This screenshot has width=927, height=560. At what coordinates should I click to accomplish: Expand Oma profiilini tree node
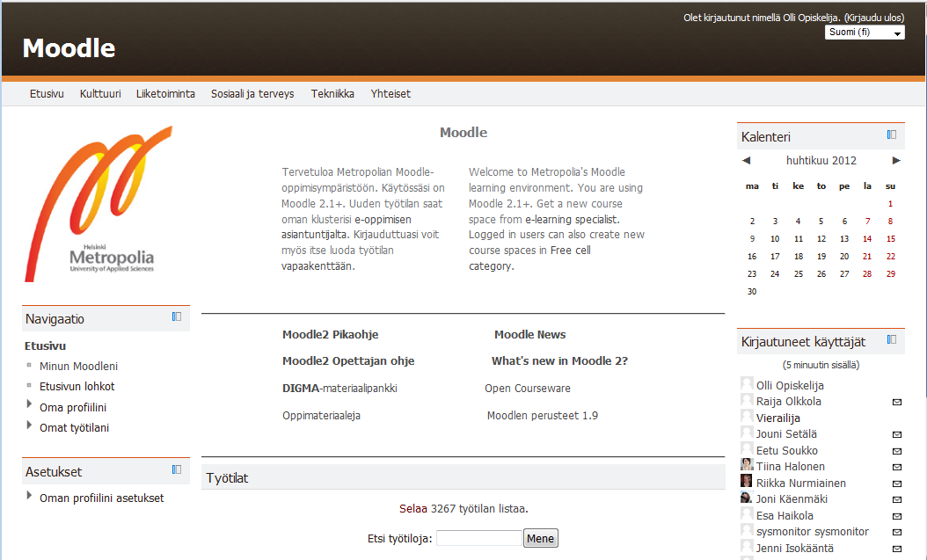click(x=29, y=404)
